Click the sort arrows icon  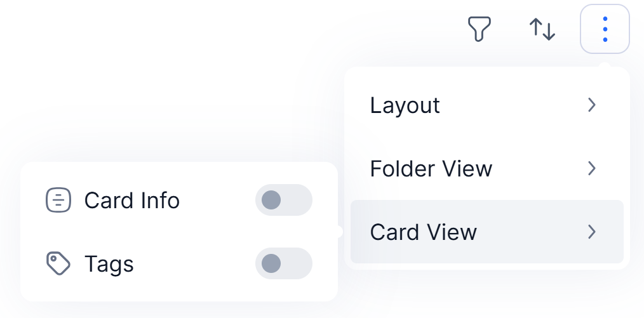pos(542,29)
